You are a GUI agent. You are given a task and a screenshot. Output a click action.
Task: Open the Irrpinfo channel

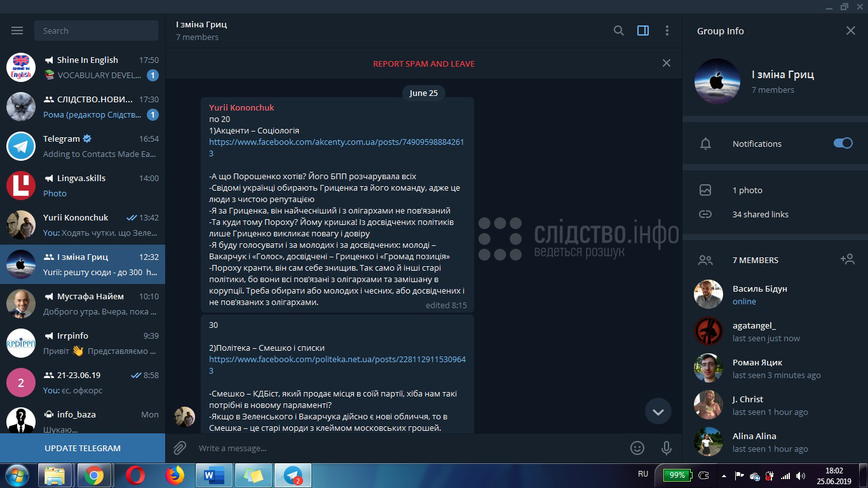(83, 343)
